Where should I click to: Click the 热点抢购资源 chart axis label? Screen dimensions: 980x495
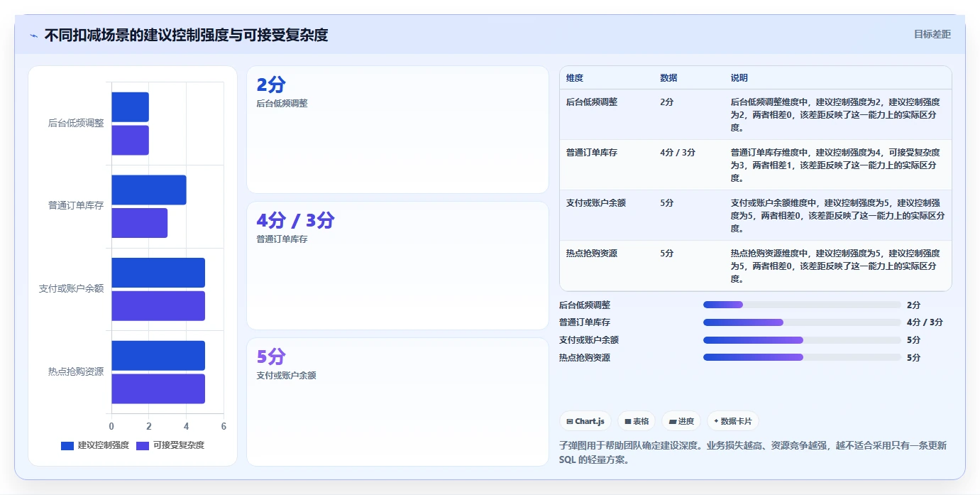click(x=76, y=371)
